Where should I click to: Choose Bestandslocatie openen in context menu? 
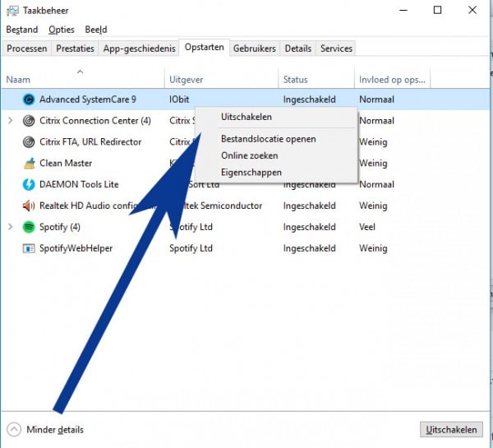268,139
